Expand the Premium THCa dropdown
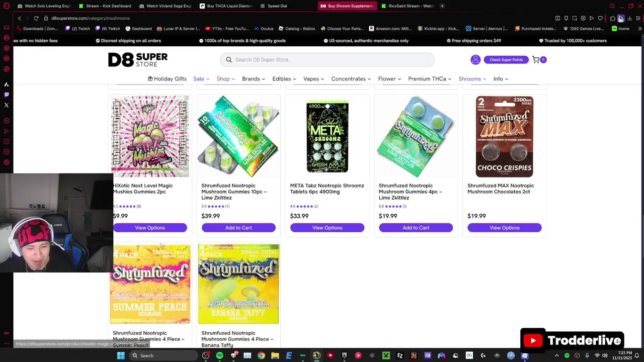Image resolution: width=644 pixels, height=362 pixels. (x=430, y=79)
